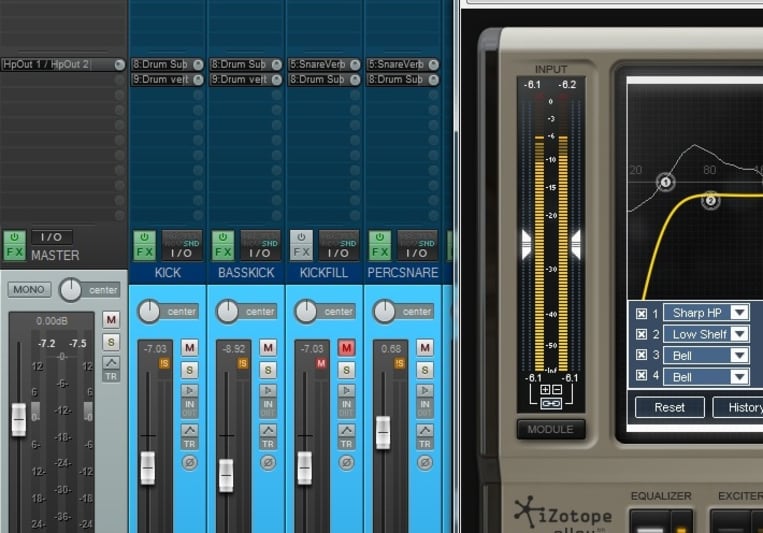
Task: Mute the BASSKICK track
Action: 268,348
